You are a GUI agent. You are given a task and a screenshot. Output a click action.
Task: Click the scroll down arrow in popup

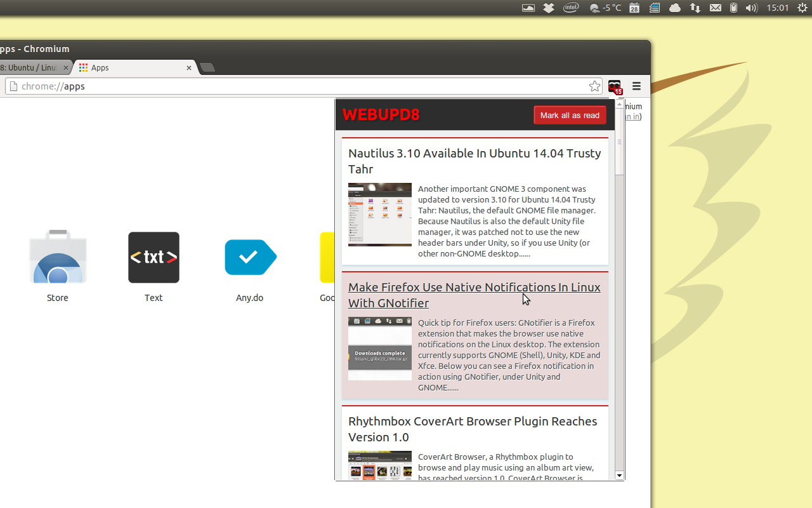click(620, 475)
